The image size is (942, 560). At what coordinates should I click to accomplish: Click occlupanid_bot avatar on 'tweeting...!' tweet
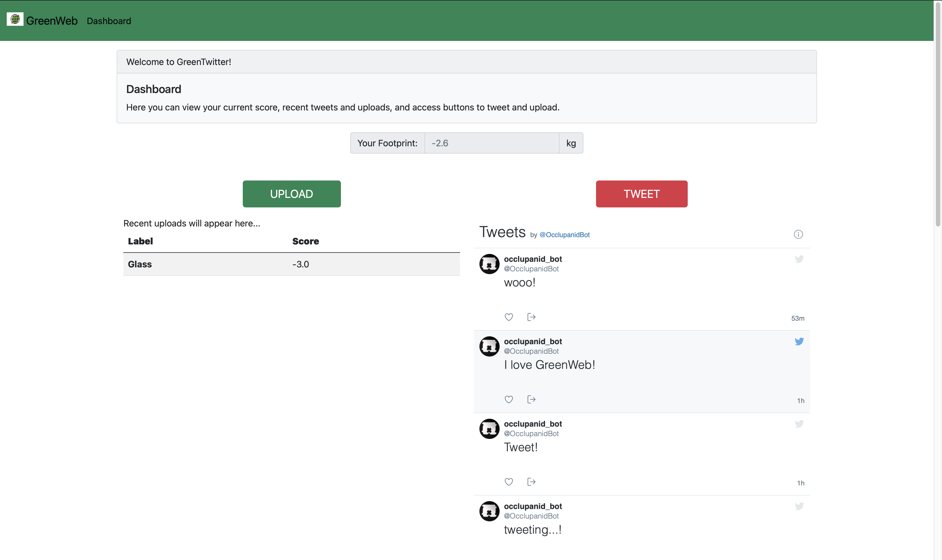489,511
